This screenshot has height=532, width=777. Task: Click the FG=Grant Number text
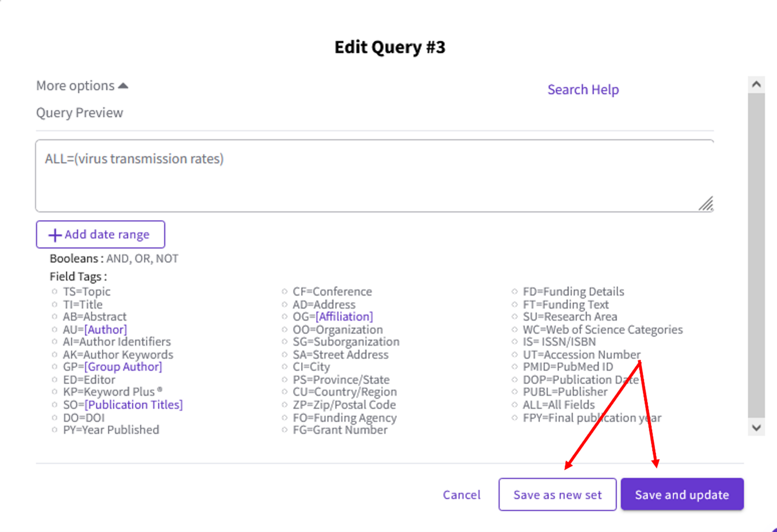340,430
